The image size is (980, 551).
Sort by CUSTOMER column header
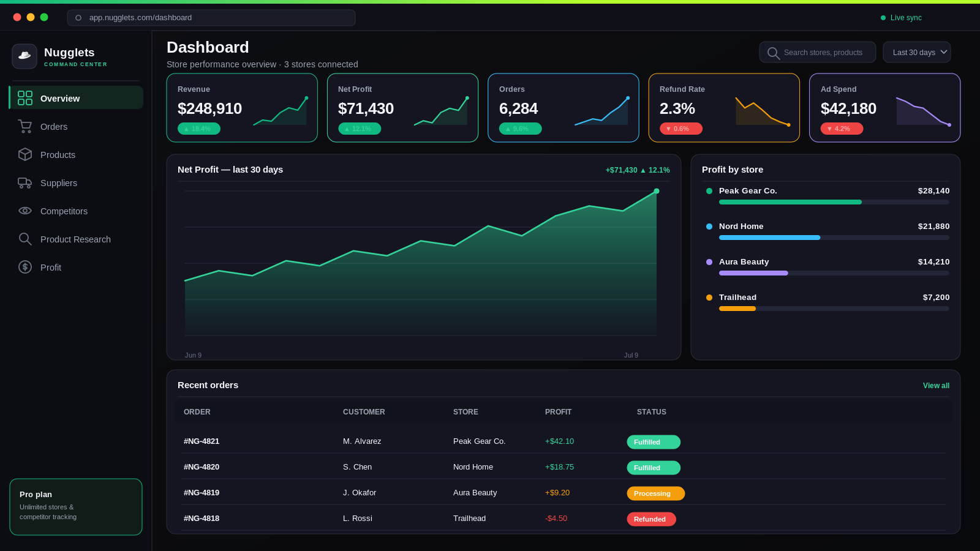click(364, 412)
